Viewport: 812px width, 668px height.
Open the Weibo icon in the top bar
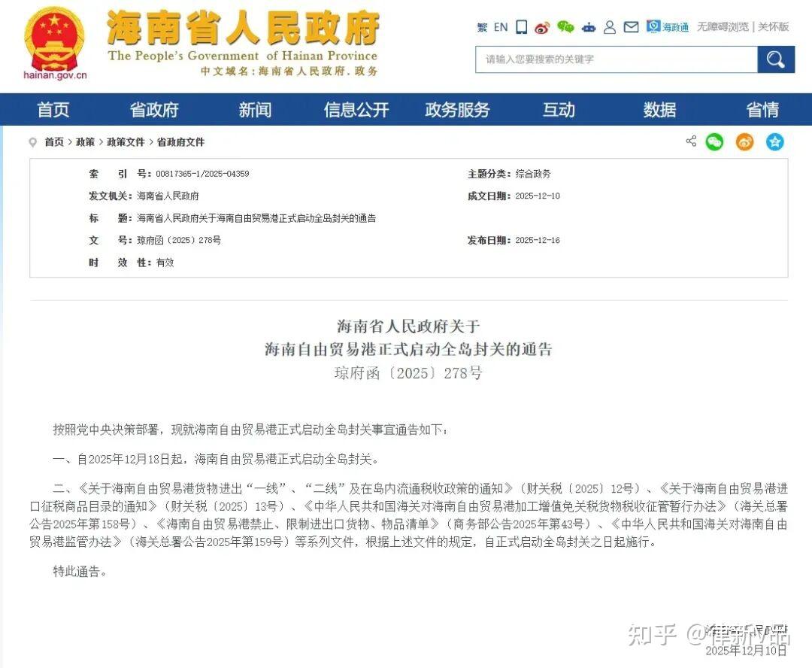coord(542,27)
